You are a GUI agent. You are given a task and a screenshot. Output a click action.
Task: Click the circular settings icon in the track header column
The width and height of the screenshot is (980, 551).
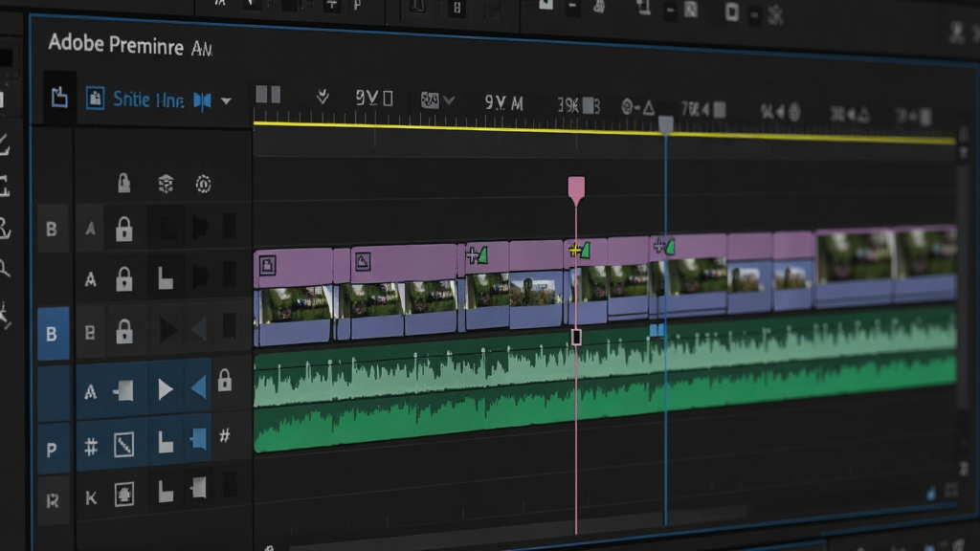[x=203, y=184]
